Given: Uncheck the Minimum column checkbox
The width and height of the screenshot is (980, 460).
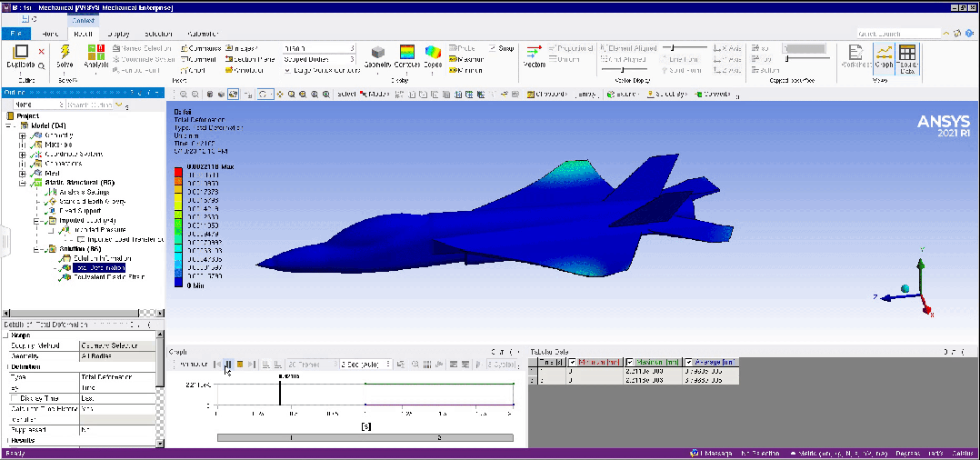Looking at the screenshot, I should click(572, 362).
